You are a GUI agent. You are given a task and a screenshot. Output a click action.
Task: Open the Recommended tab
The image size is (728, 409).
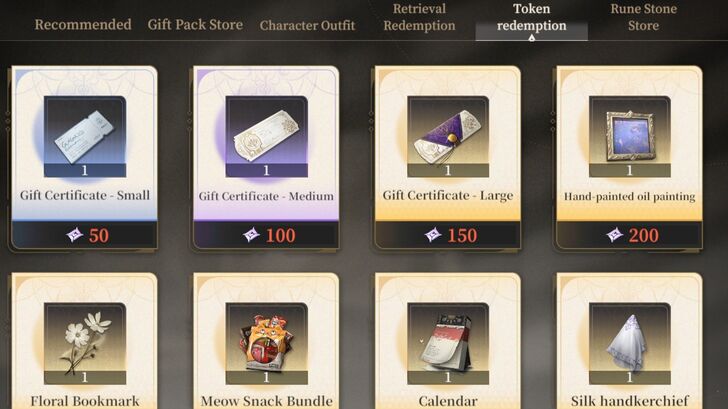pos(83,25)
